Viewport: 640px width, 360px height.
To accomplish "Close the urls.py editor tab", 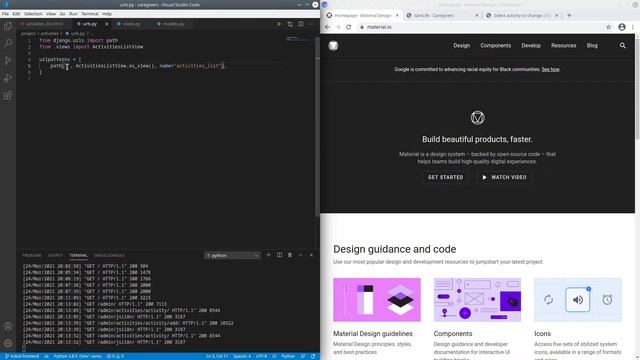I will click(107, 24).
